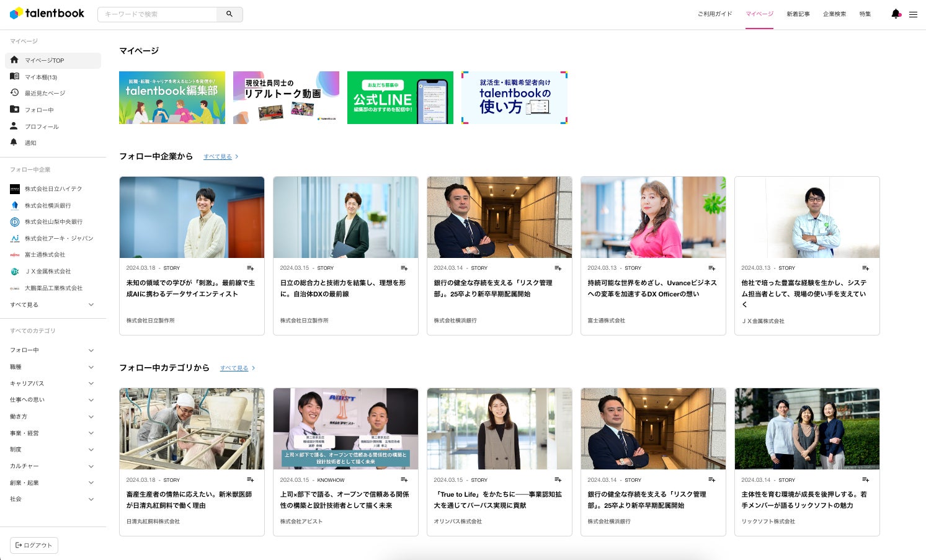Open ご利用ガイド in top navigation
This screenshot has height=560, width=926.
pyautogui.click(x=715, y=14)
